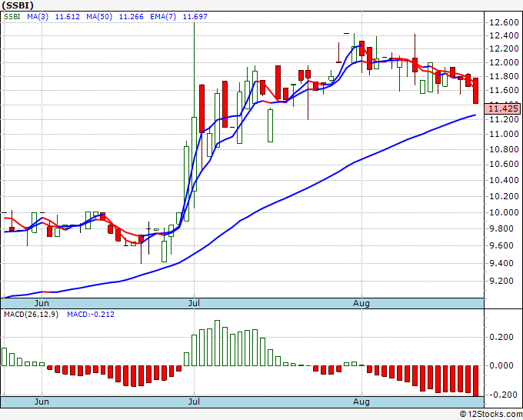Screen dimensions: 523x420
Task: Click the Aug label under MACD panel
Action: pos(361,402)
